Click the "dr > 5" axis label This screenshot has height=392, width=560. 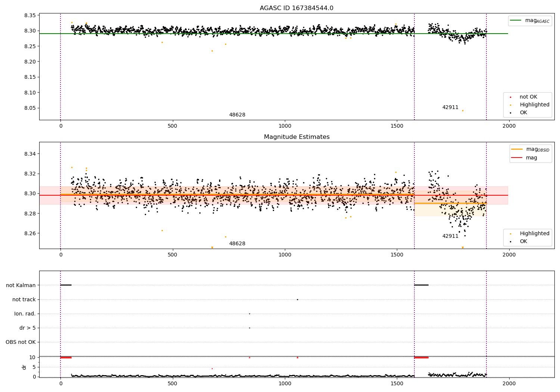point(28,328)
